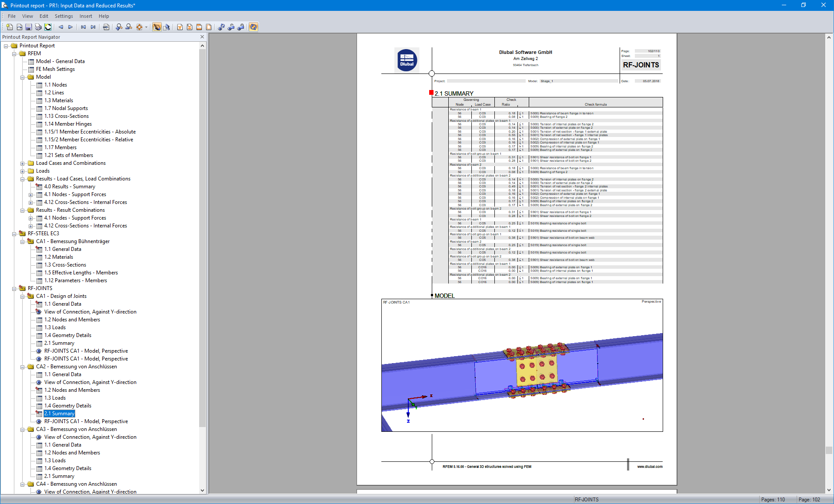Select 1.4 Geometry Details under CA1
This screenshot has width=834, height=504.
68,335
